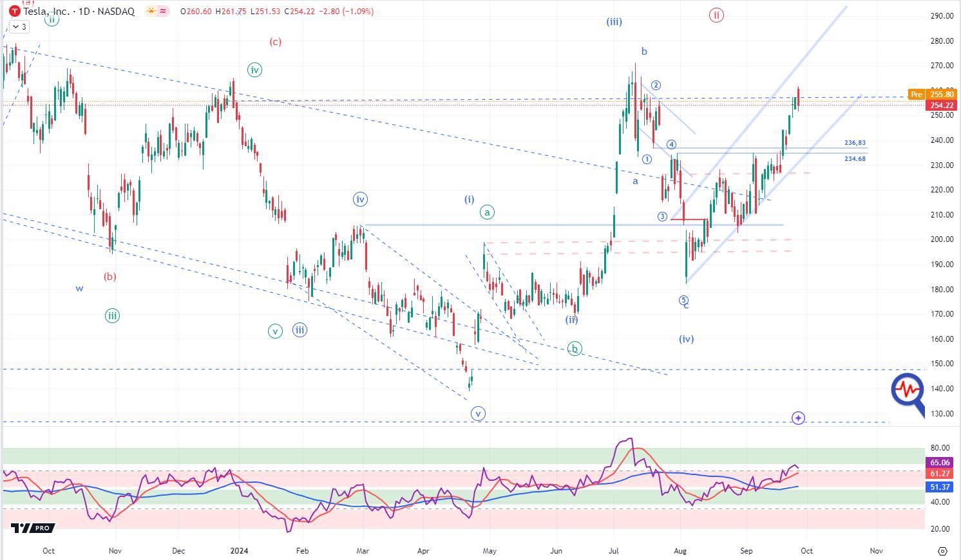The image size is (961, 560).
Task: Click the purple 65.06 RSI value label
Action: click(941, 463)
